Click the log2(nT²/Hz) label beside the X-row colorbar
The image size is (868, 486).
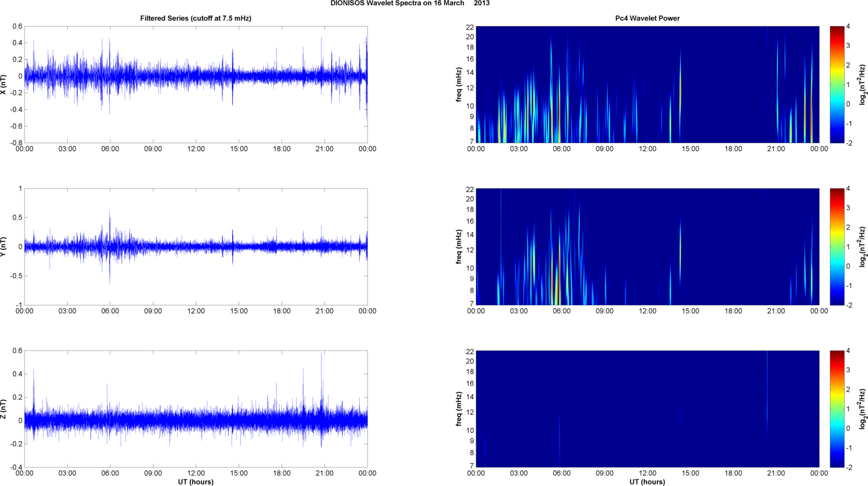point(862,85)
